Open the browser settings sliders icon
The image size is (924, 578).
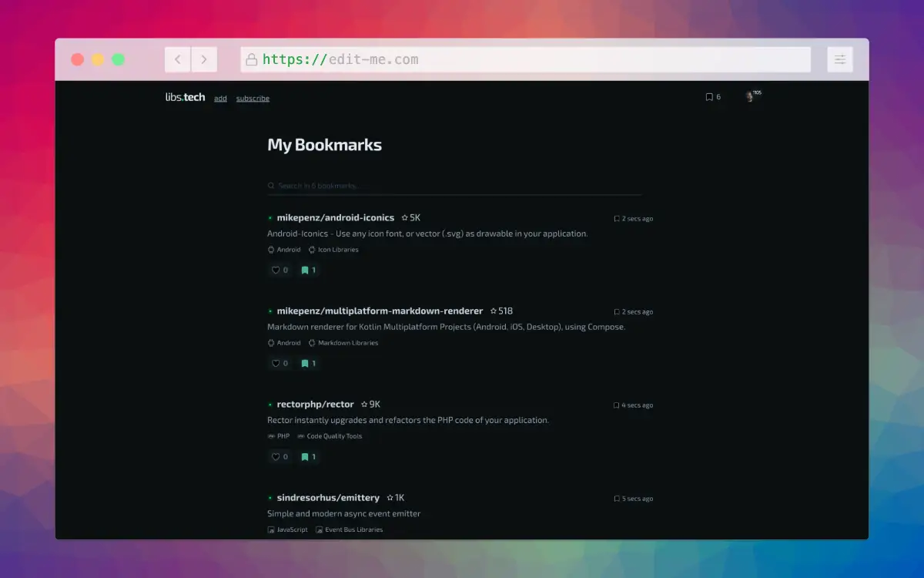pyautogui.click(x=840, y=59)
